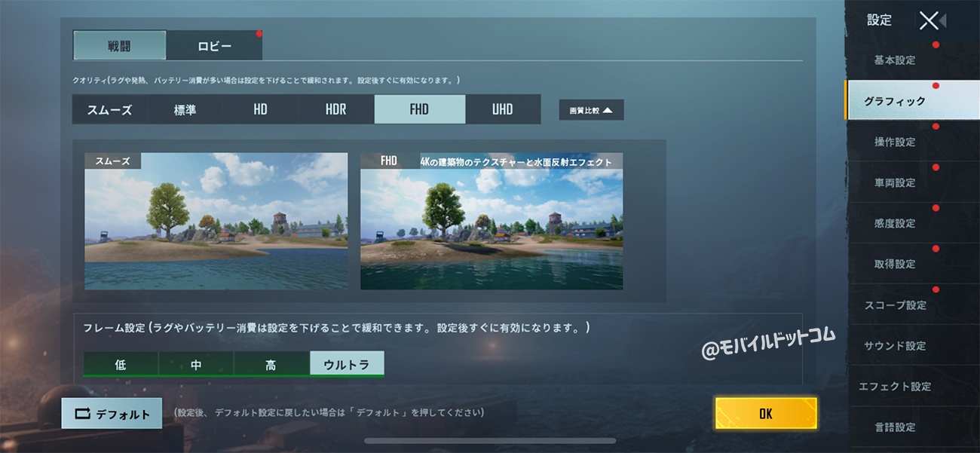Viewport: 980px width, 453px height.
Task: Open 言語設定 in the sidebar
Action: [913, 427]
